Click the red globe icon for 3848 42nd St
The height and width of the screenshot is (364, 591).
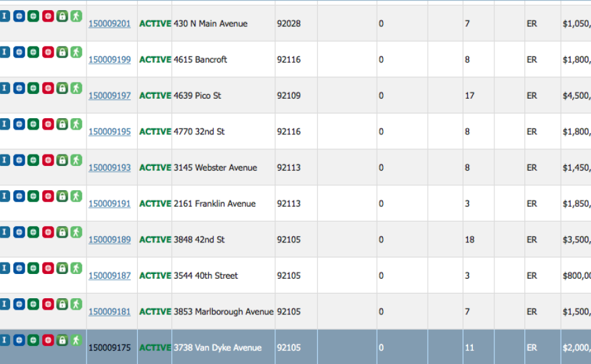tap(48, 232)
